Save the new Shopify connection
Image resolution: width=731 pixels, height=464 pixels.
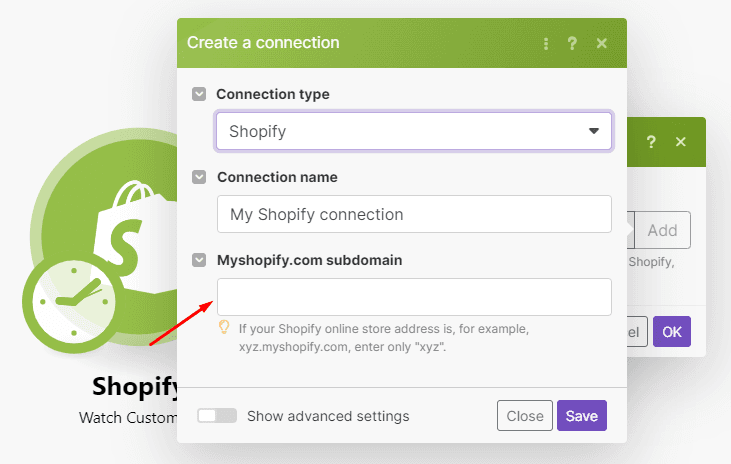(x=582, y=416)
